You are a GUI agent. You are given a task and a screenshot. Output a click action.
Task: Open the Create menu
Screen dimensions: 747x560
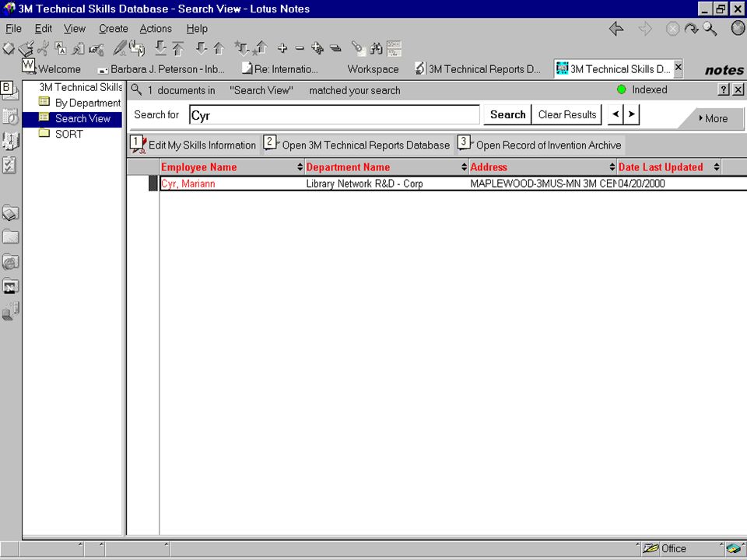click(114, 29)
